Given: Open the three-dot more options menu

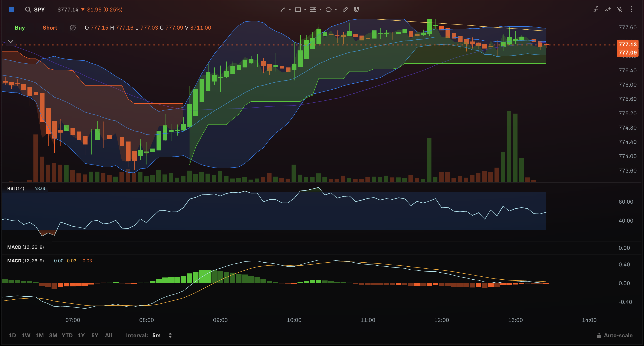Looking at the screenshot, I should point(631,10).
